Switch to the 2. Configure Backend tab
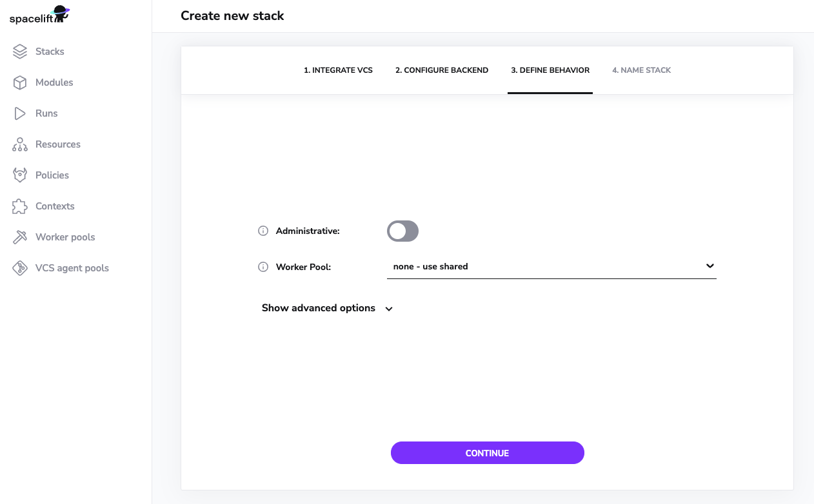The height and width of the screenshot is (504, 814). coord(442,70)
